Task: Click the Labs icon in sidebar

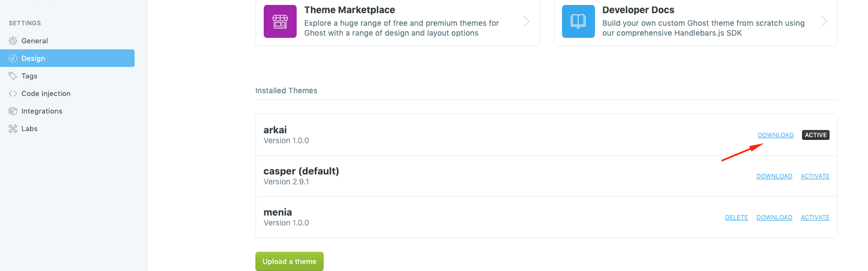Action: click(x=13, y=129)
